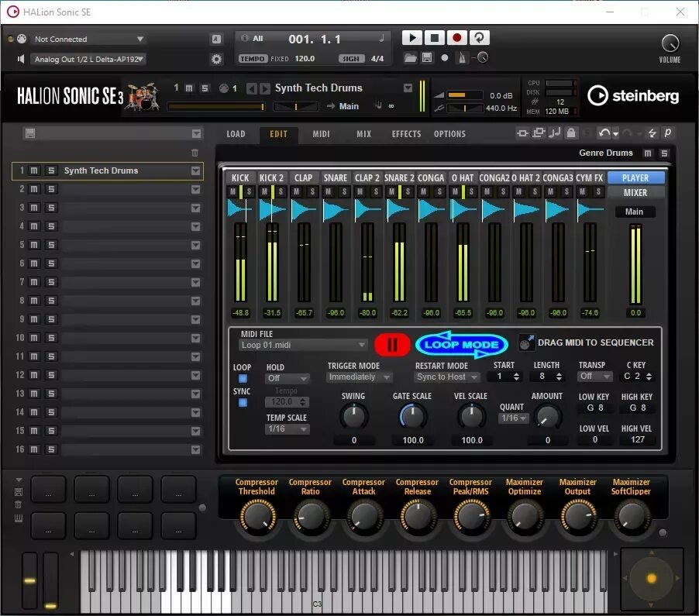Open the Loop 01.midi file dropdown

(302, 344)
